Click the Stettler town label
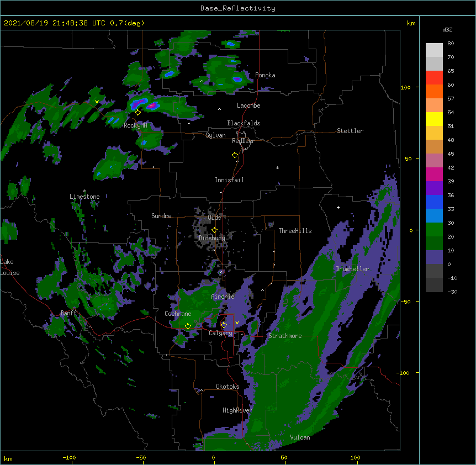 coord(350,131)
